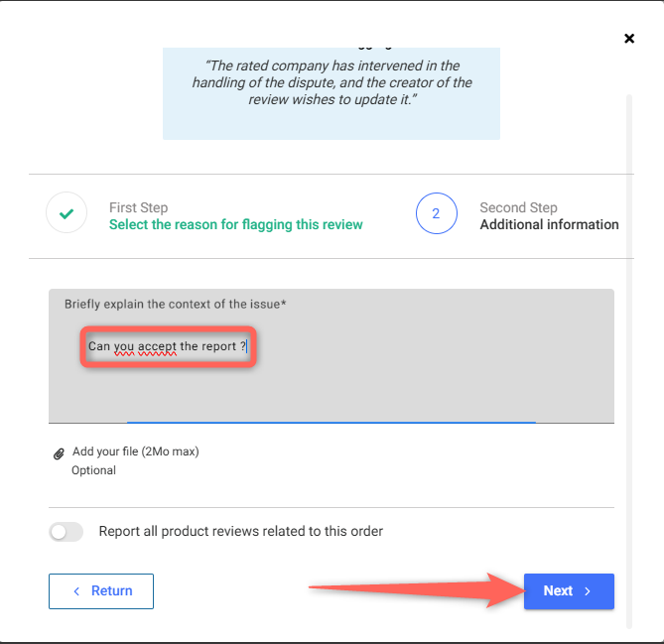Close the flag review dialog
This screenshot has height=644, width=664.
(x=628, y=39)
